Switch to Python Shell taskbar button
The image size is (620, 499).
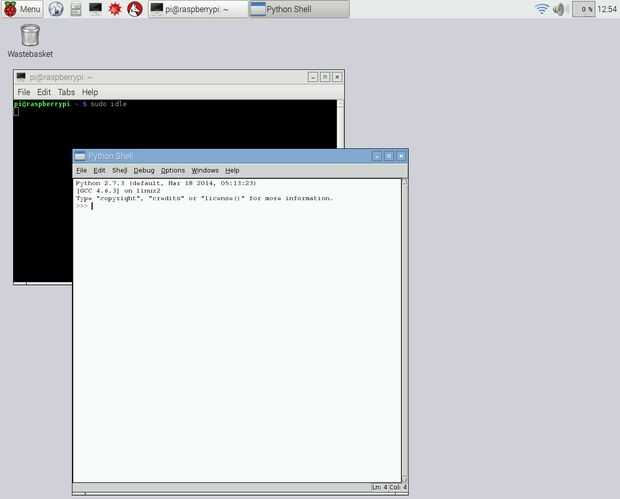coord(299,9)
